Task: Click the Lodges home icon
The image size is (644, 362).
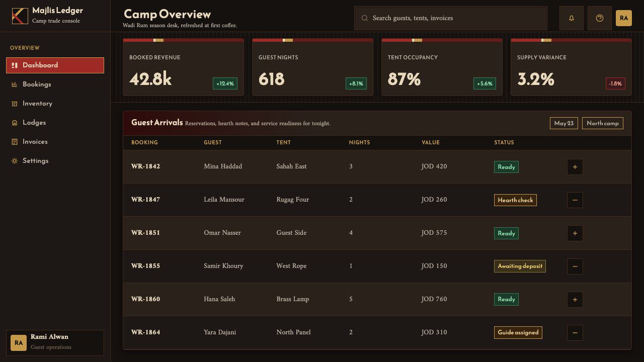Action: tap(15, 123)
